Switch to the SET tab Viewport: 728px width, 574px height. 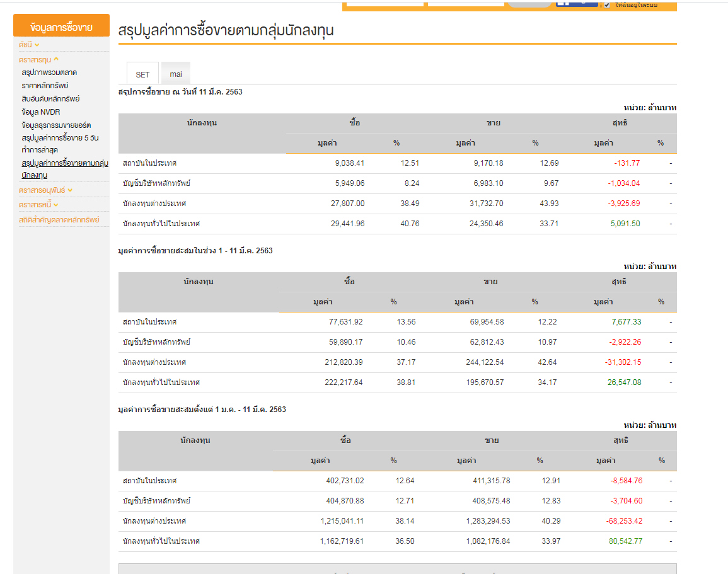pyautogui.click(x=142, y=74)
